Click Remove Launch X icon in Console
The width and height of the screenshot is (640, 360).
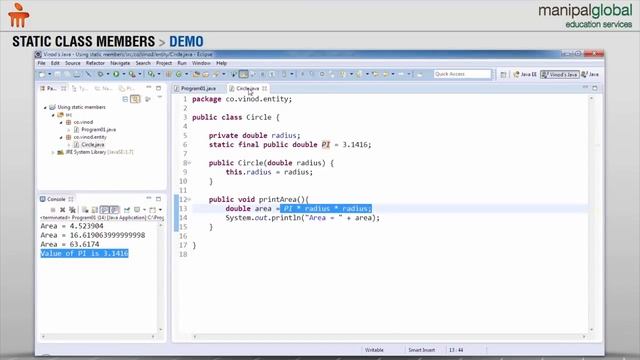[62, 210]
